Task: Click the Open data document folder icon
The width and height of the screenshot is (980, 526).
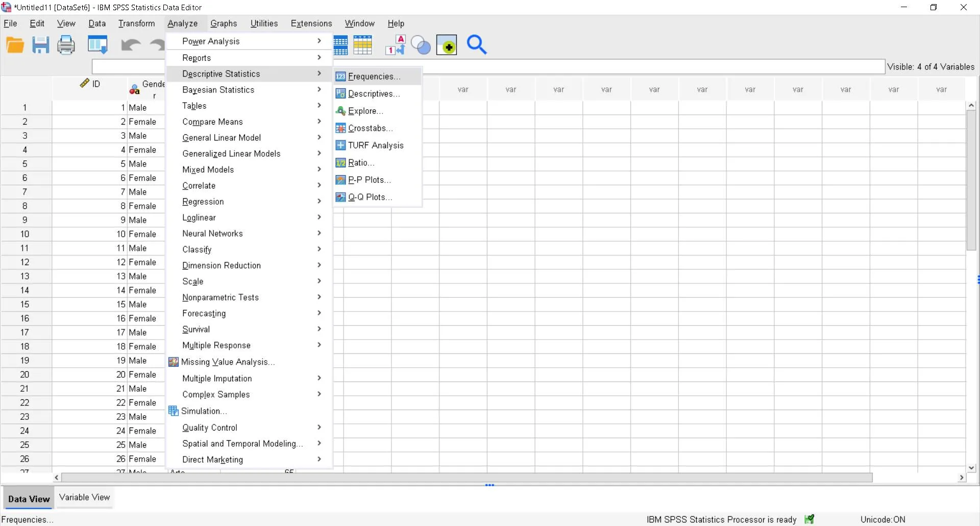Action: pos(15,45)
